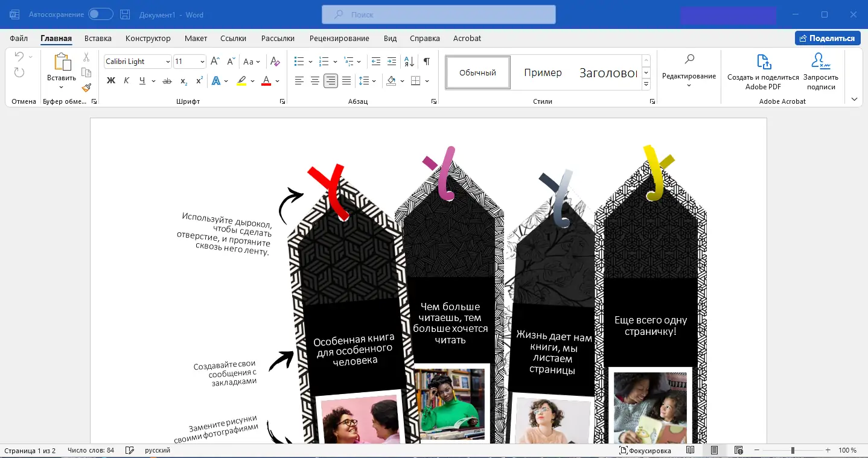
Task: Toggle justified alignment
Action: tap(347, 80)
